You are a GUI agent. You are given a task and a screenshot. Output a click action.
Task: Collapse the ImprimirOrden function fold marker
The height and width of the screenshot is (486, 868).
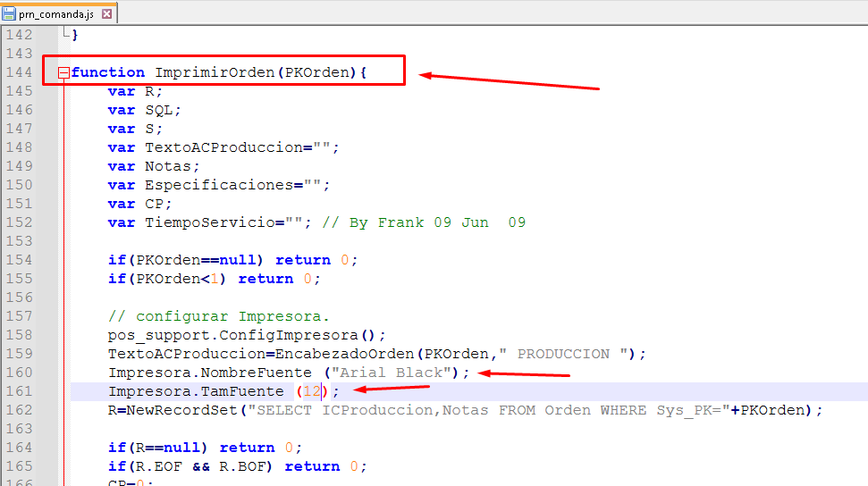pyautogui.click(x=63, y=73)
